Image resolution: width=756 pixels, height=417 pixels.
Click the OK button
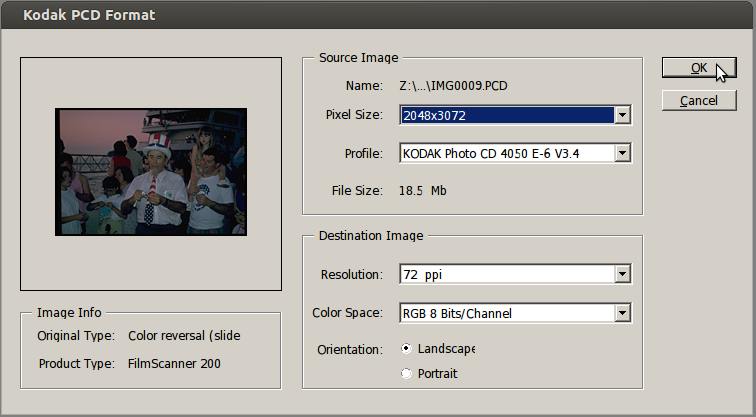click(699, 68)
